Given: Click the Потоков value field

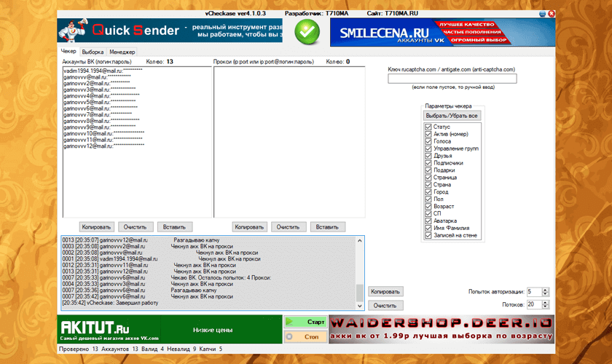Looking at the screenshot, I should tap(534, 304).
